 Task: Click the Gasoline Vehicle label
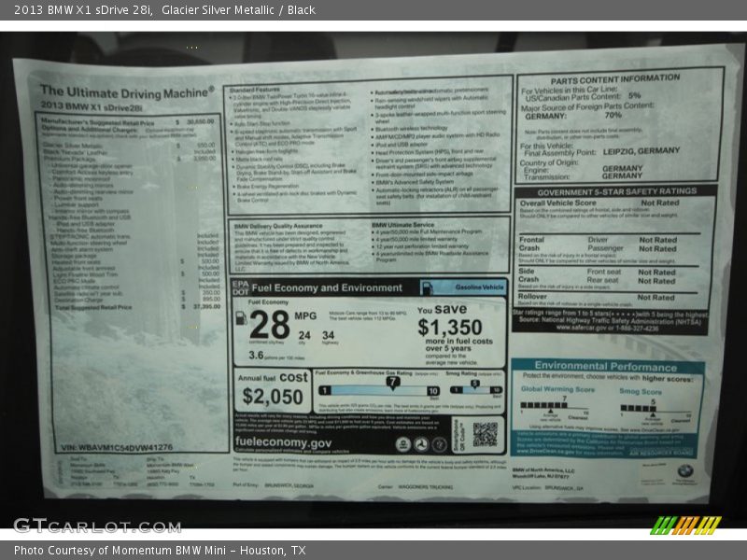click(479, 287)
